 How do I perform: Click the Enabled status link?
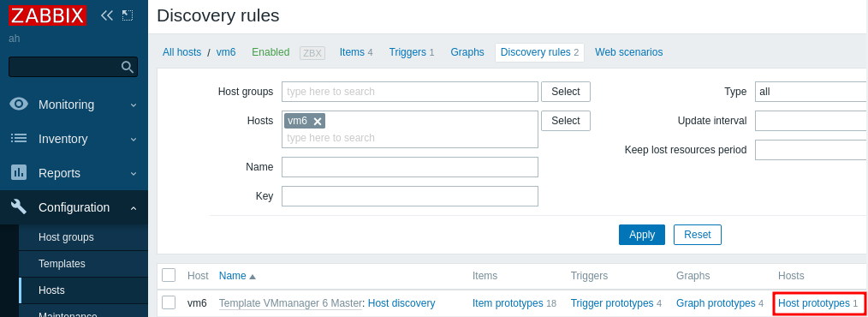(x=271, y=52)
